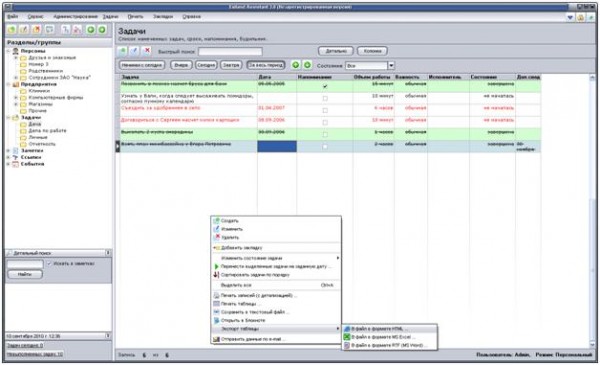Click the За весь период button
Image resolution: width=600 pixels, height=365 pixels.
pyautogui.click(x=266, y=65)
